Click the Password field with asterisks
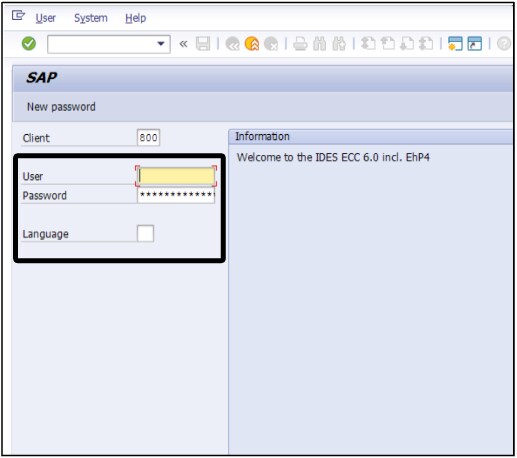The width and height of the screenshot is (517, 458). click(x=176, y=195)
